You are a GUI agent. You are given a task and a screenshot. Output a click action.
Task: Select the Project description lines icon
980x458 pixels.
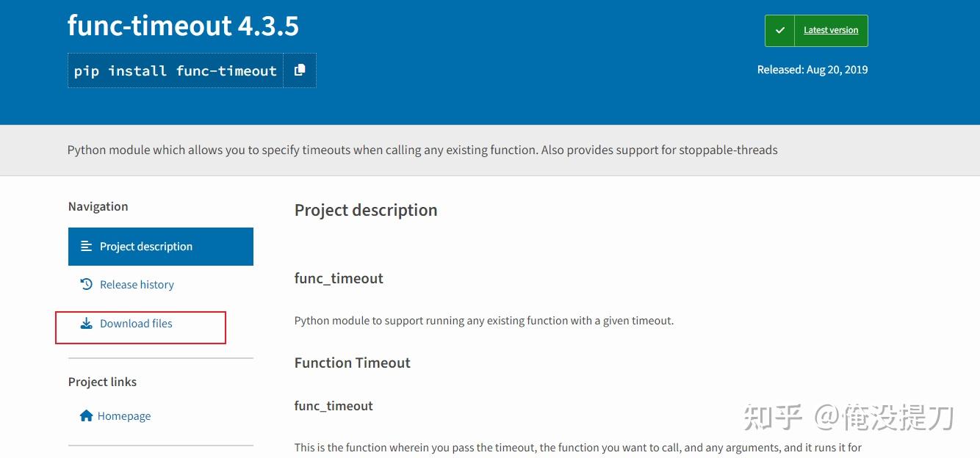(86, 246)
